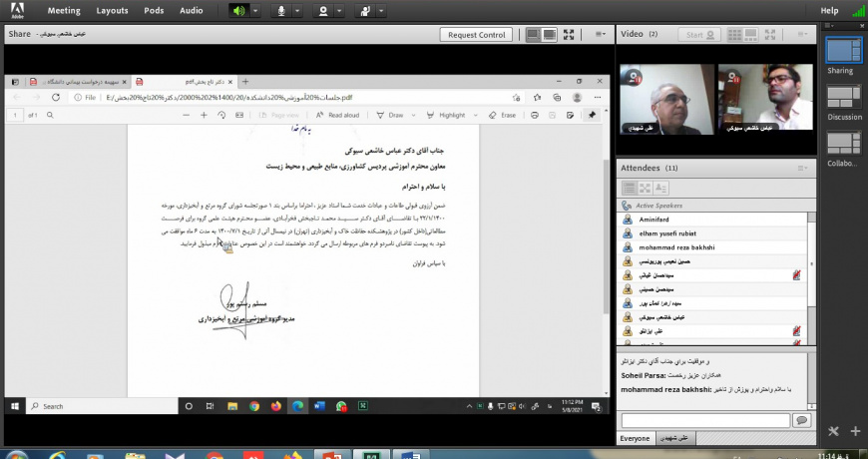Screen dimensions: 868x459
Task: Select the breakout room view icon
Action: [x=645, y=189]
